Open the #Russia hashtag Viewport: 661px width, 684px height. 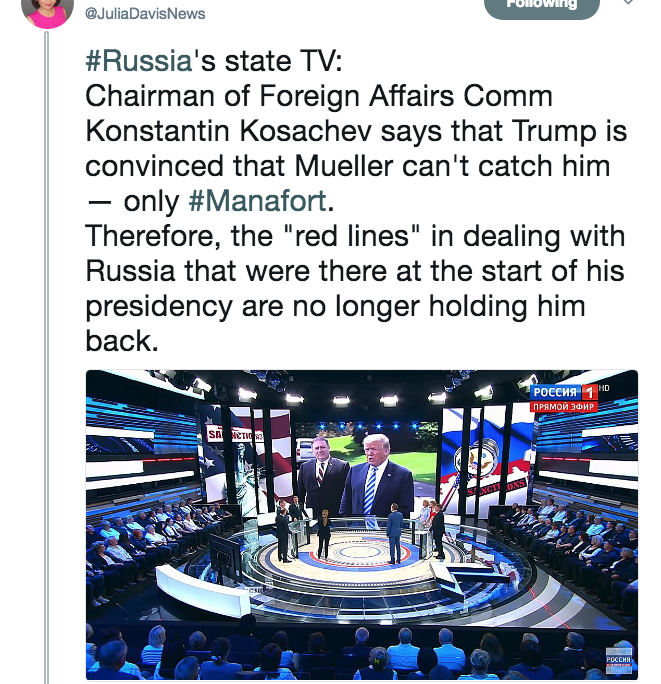tap(139, 61)
